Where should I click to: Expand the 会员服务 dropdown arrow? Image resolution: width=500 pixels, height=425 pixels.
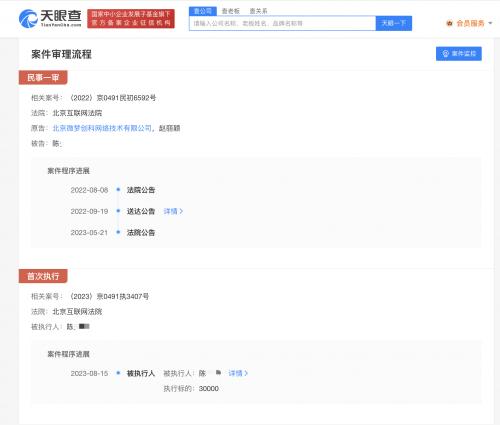490,23
